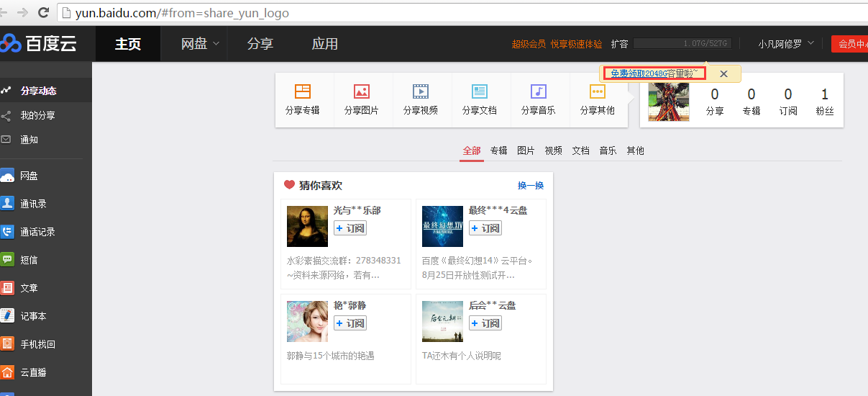Click the browser forward arrow
This screenshot has width=868, height=396.
coord(24,13)
